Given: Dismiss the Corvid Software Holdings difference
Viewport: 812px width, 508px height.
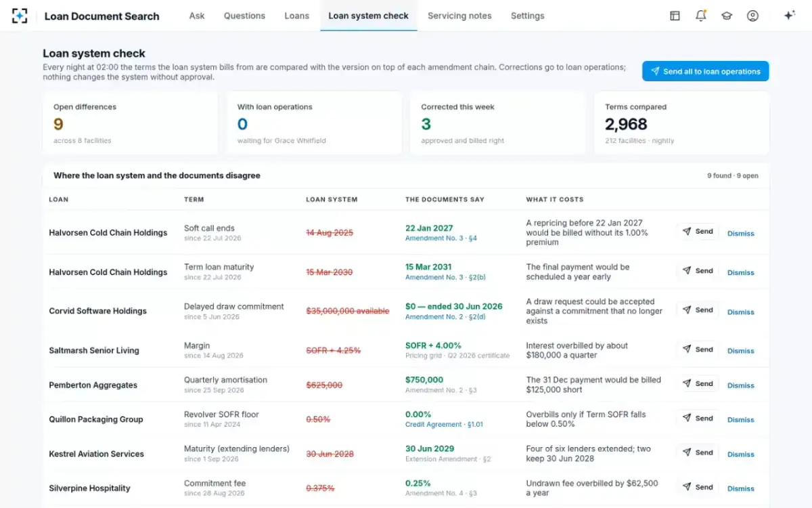Looking at the screenshot, I should click(740, 312).
